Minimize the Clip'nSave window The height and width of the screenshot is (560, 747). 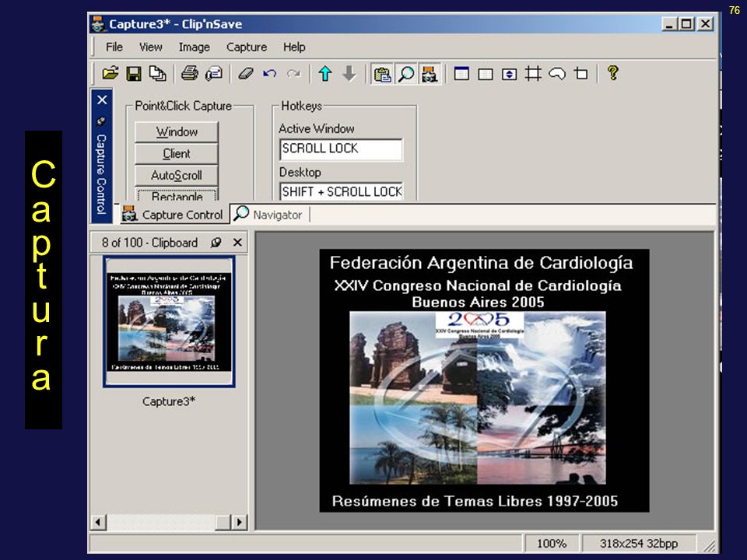point(669,24)
